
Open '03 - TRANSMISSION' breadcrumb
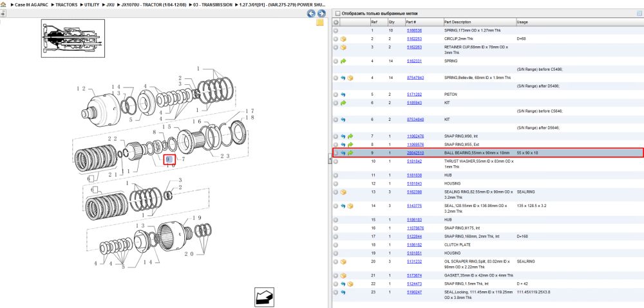(x=212, y=5)
